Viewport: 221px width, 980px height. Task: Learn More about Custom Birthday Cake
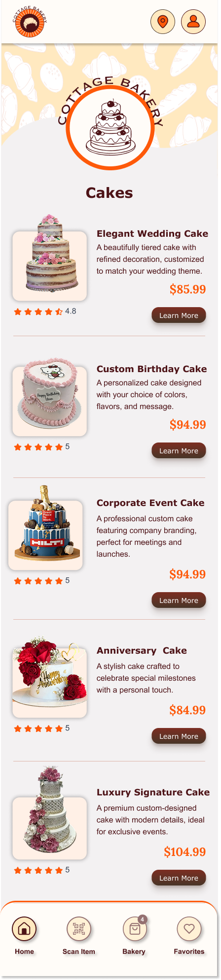coord(179,450)
